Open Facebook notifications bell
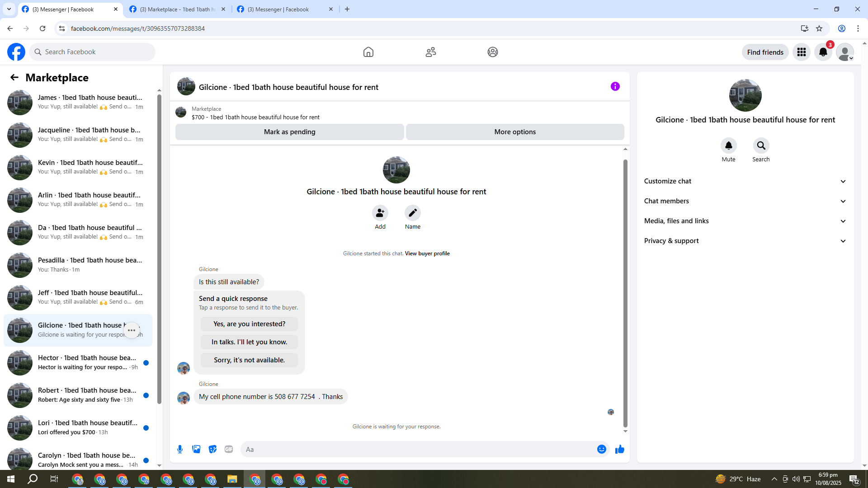Viewport: 868px width, 488px height. click(x=823, y=52)
